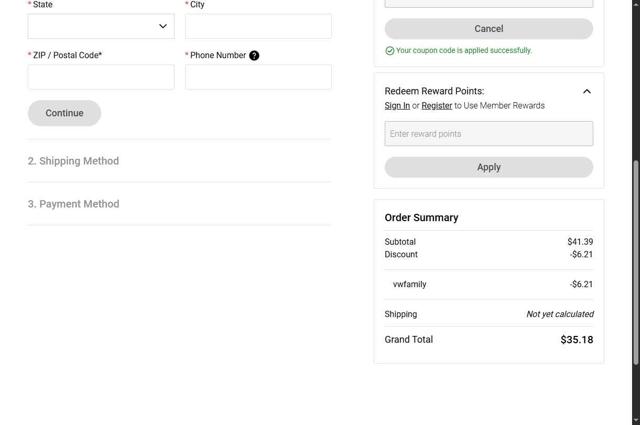The image size is (640, 425).
Task: Select the Not yet calculated shipping text
Action: (560, 314)
